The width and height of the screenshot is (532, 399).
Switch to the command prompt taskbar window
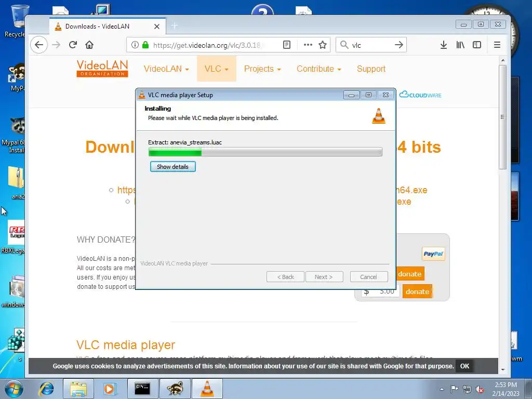tap(142, 389)
